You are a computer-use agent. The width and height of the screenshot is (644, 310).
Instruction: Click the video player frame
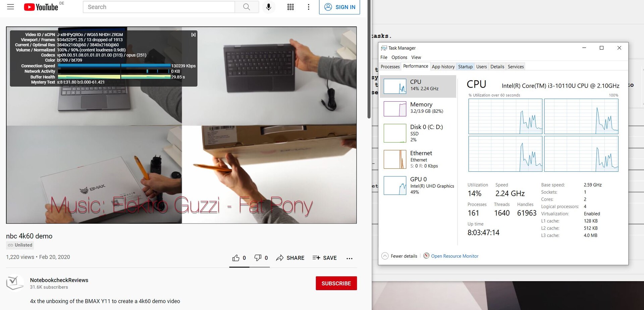click(181, 125)
